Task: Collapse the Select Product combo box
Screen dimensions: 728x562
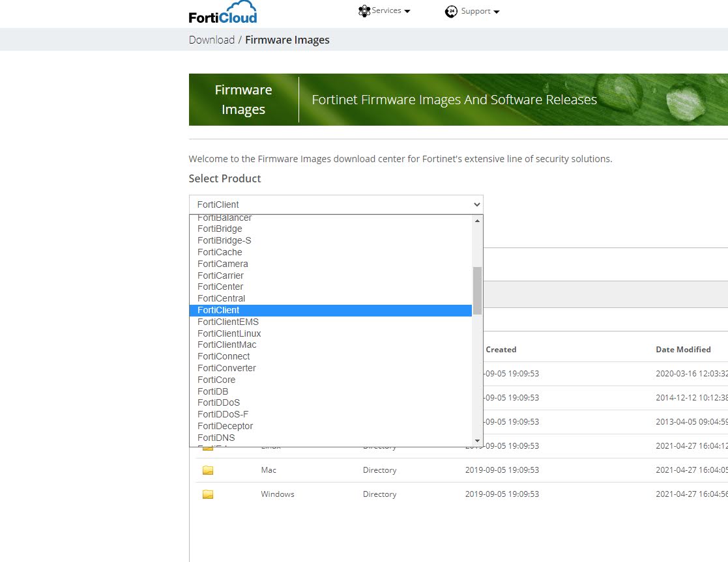Action: [x=336, y=204]
